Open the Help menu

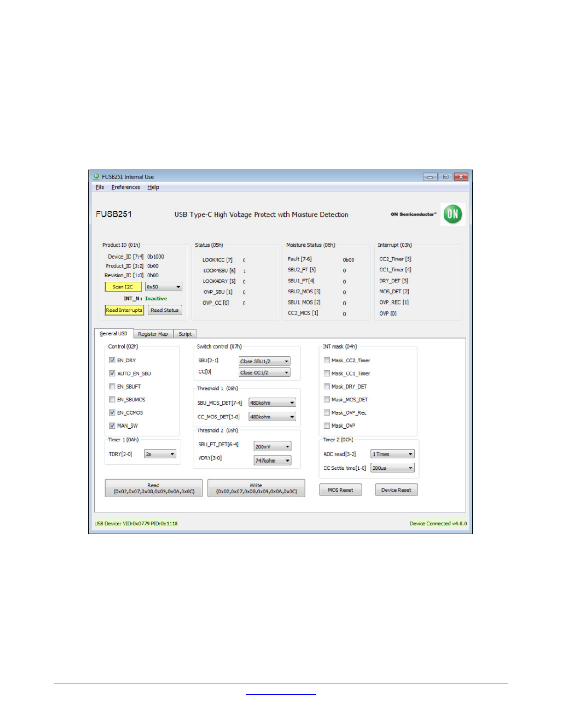click(x=153, y=187)
